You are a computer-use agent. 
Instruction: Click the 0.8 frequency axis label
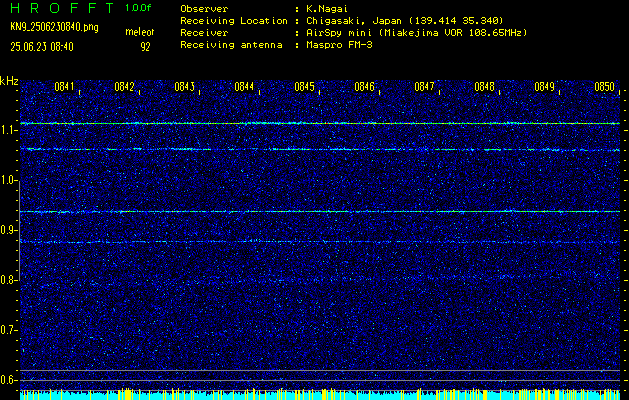[x=7, y=280]
